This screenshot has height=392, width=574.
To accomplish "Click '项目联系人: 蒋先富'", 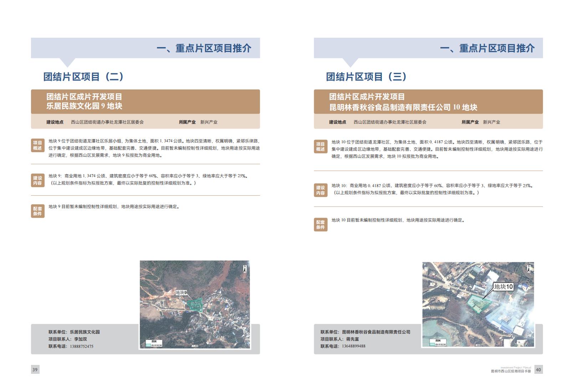I will click(x=340, y=339).
